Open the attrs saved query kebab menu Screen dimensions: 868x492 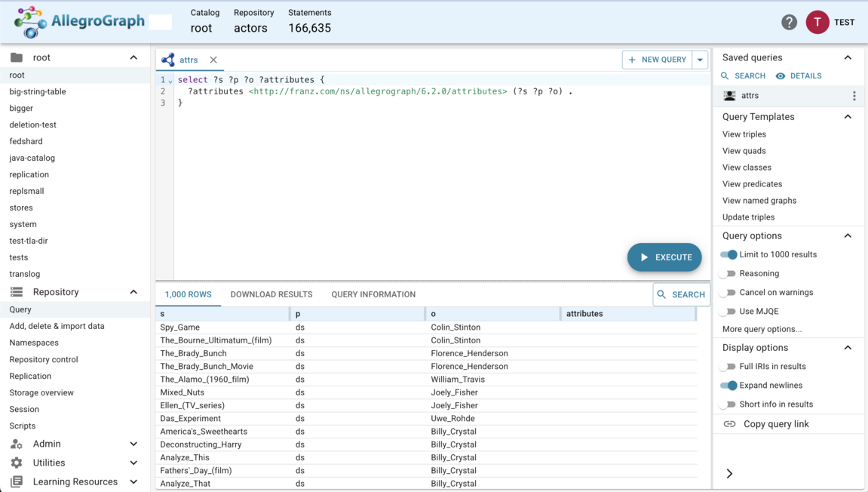tap(854, 96)
